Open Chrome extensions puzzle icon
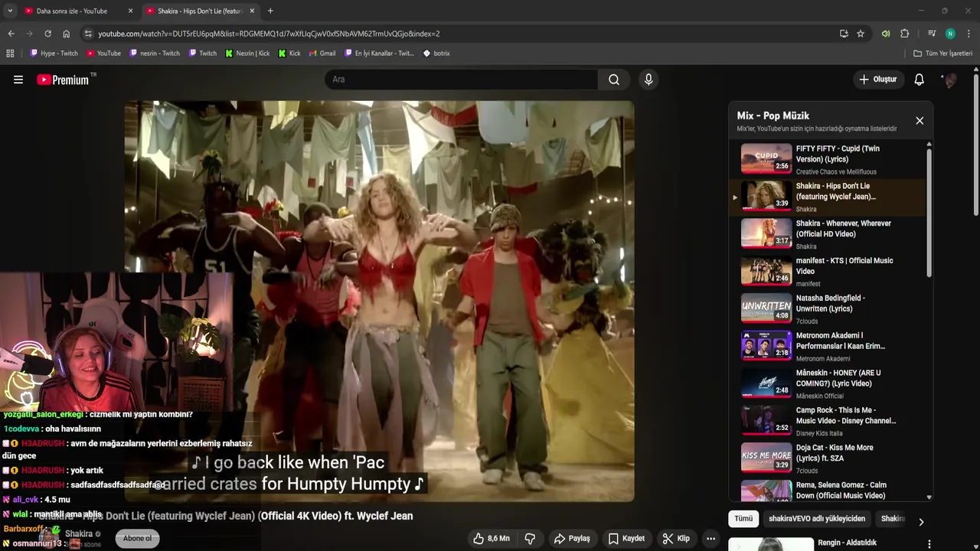980x551 pixels. coord(904,34)
